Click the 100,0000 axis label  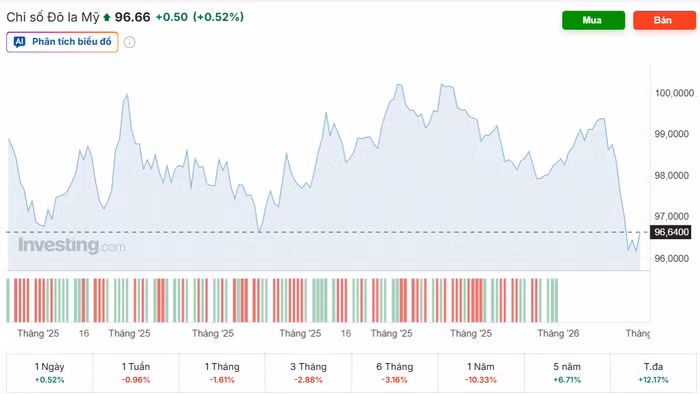pos(674,93)
